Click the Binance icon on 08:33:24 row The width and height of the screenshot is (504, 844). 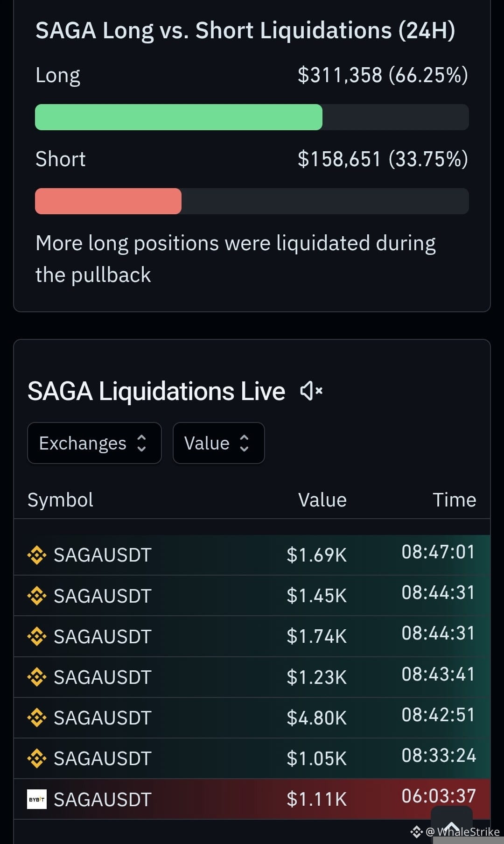[x=37, y=758]
